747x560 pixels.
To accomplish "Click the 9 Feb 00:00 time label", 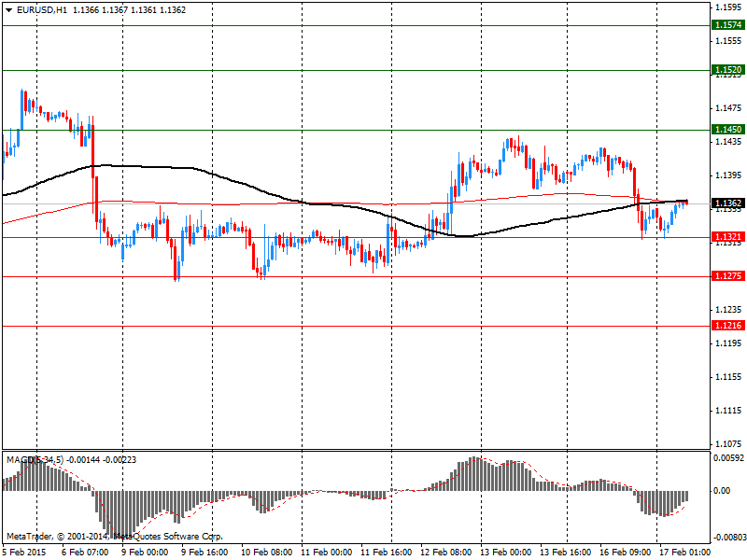I will pos(145,553).
